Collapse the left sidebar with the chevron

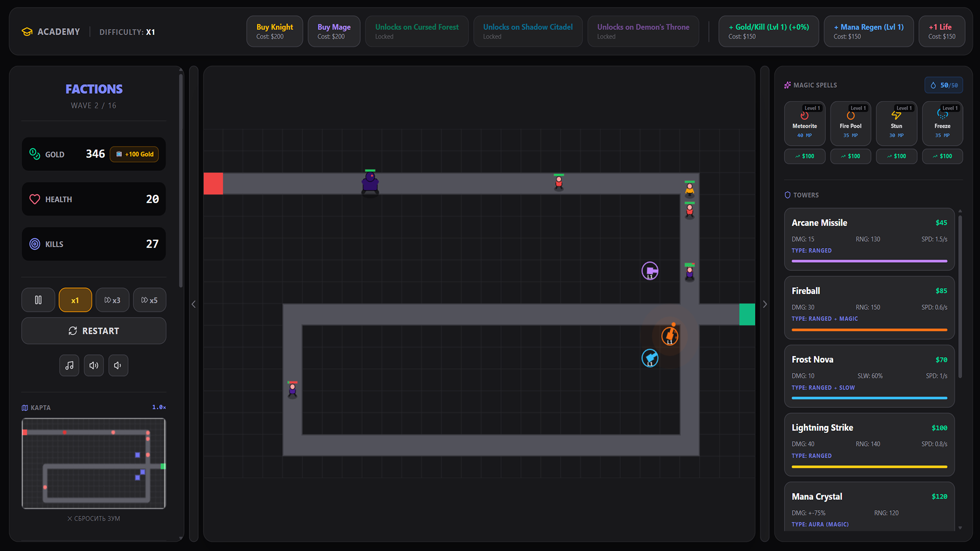point(193,304)
